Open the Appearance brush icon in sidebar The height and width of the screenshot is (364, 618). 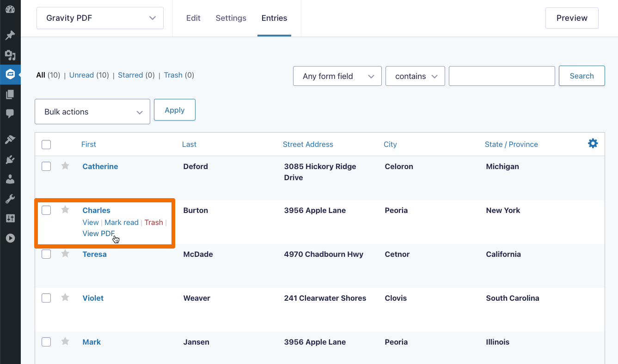10,140
